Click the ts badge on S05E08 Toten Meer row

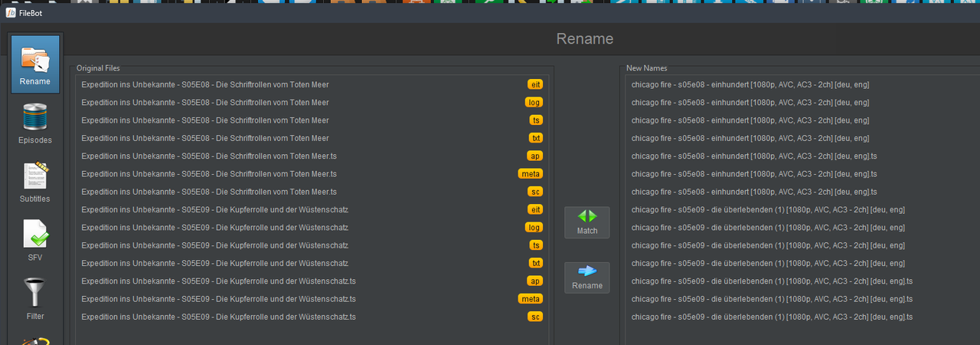(x=536, y=120)
